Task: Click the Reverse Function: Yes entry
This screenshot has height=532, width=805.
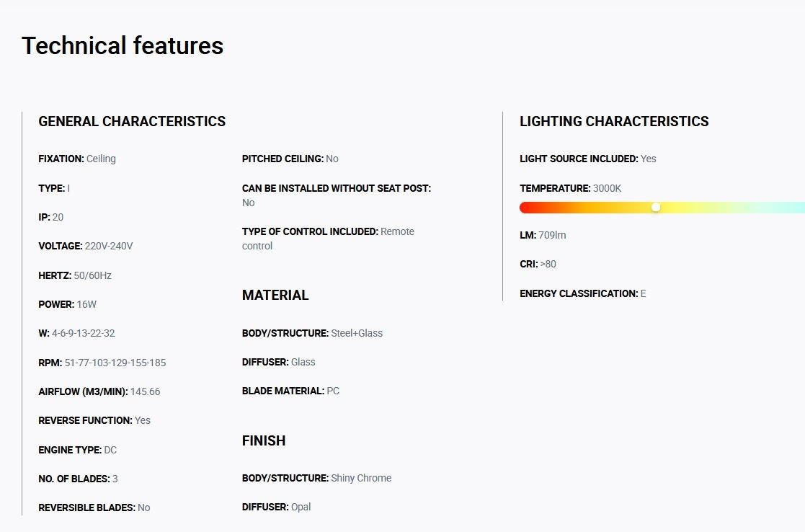Action: 94,420
